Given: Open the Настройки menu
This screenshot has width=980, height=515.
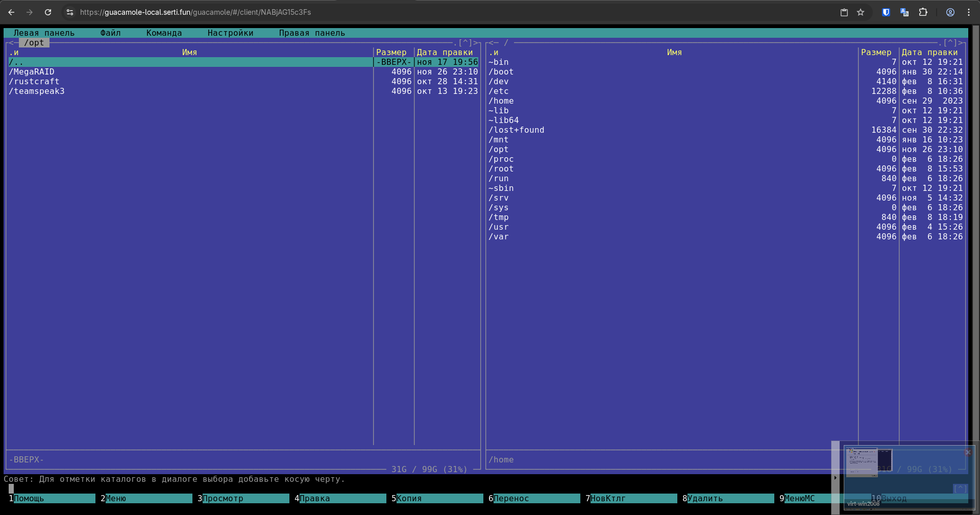Looking at the screenshot, I should 230,33.
